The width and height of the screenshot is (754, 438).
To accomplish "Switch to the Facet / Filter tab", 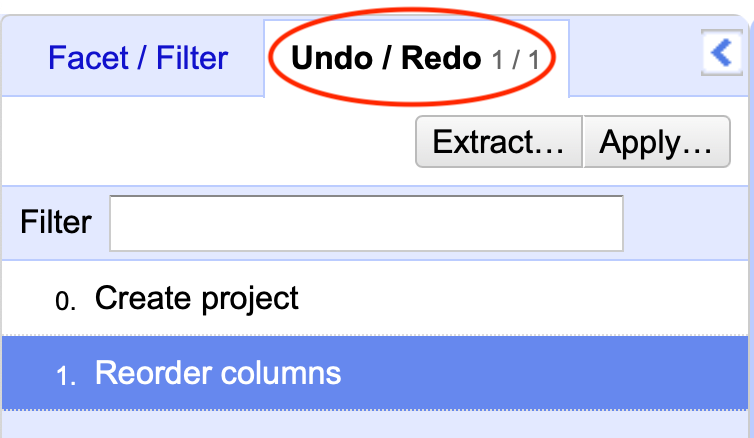I will (138, 58).
